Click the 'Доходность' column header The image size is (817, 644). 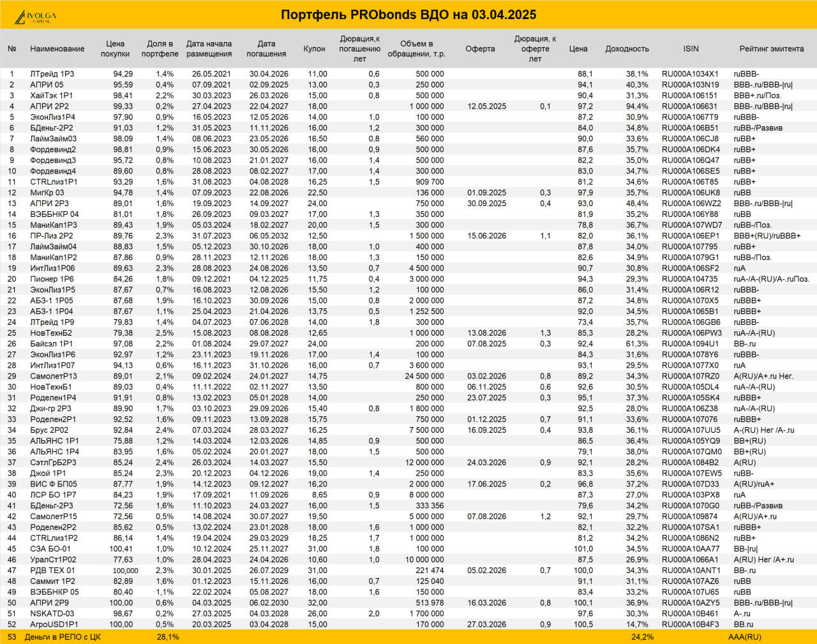point(627,49)
